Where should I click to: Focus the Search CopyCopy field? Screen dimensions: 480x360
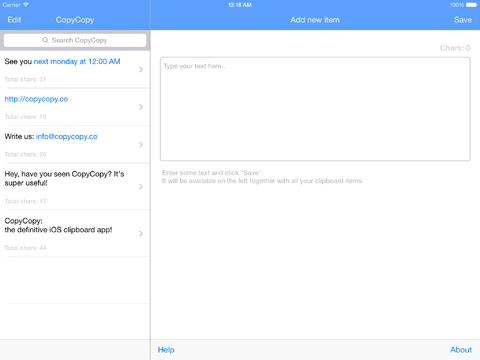point(75,40)
